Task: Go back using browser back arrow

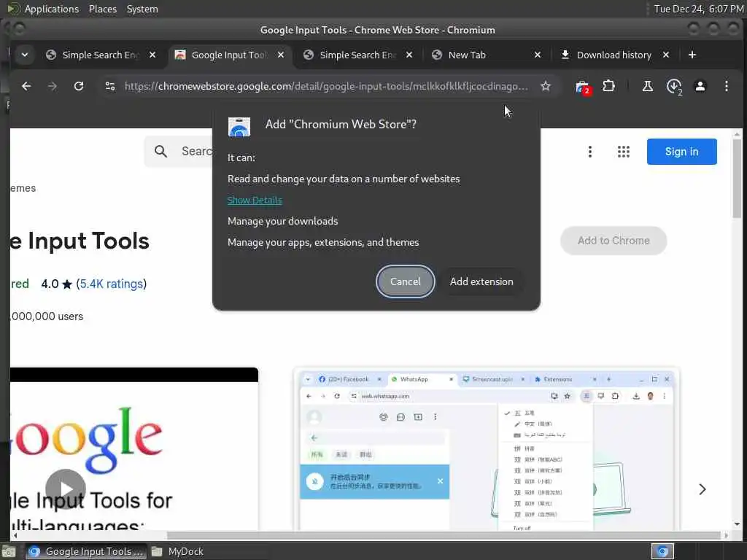Action: click(x=26, y=86)
